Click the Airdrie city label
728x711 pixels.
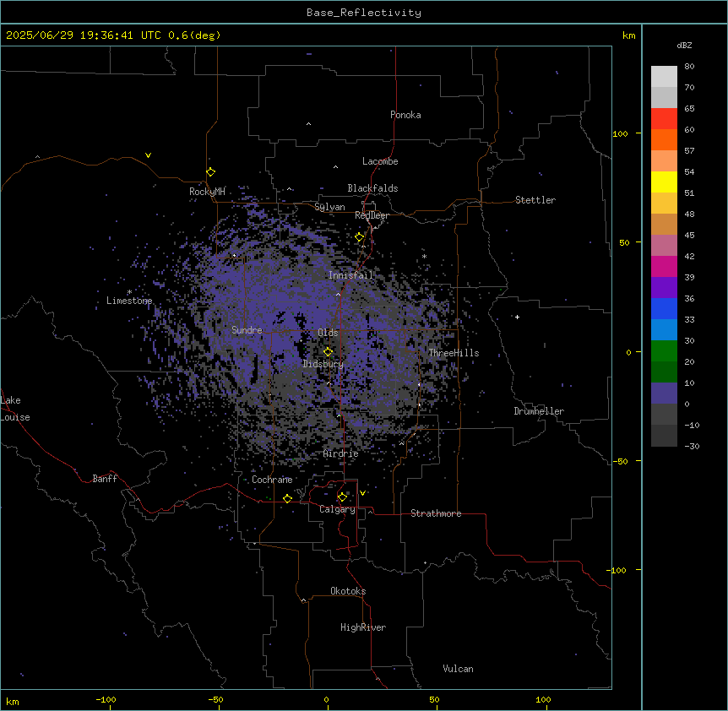coord(341,453)
